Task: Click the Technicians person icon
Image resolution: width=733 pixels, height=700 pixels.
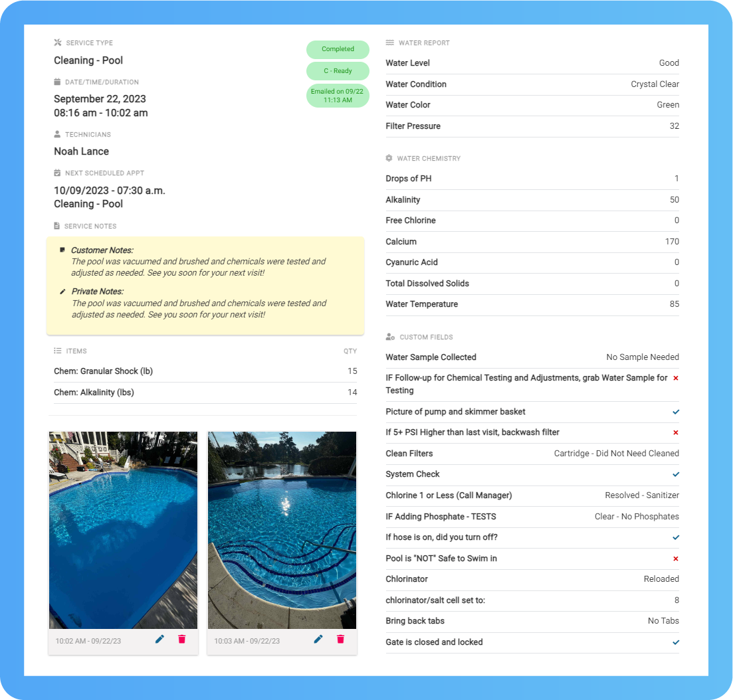Action: pos(57,133)
